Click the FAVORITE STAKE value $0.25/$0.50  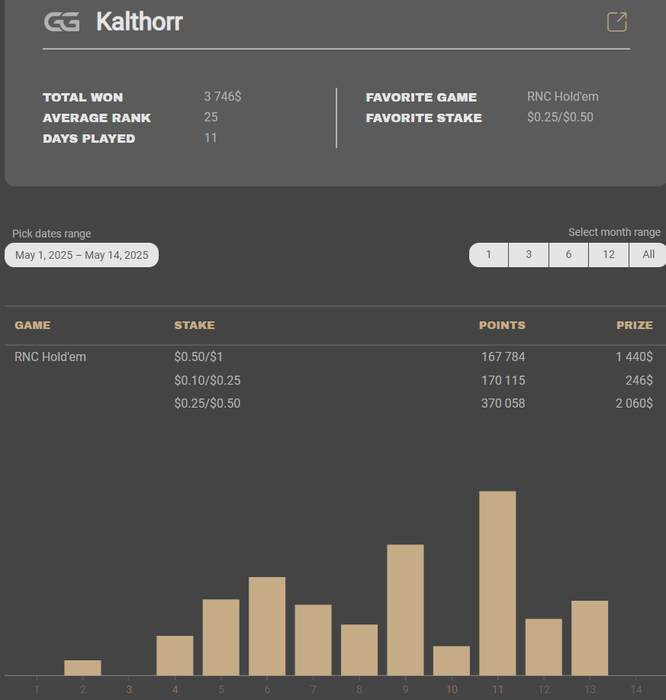(560, 117)
